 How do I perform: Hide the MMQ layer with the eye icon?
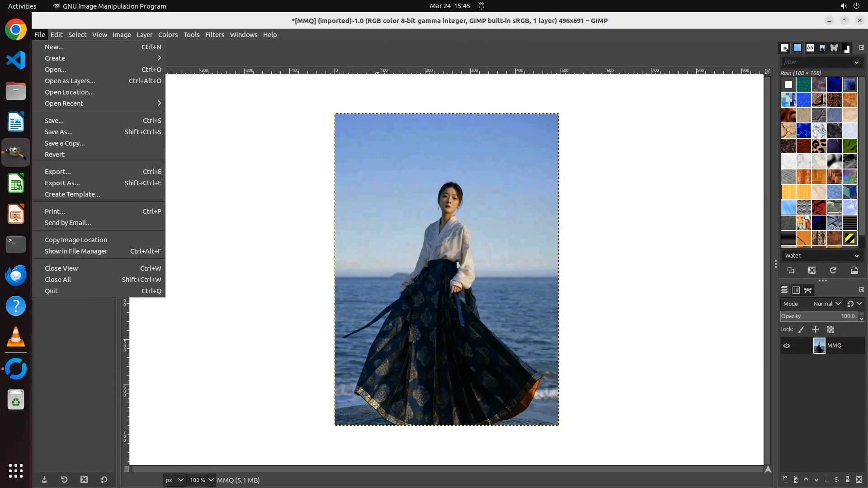coord(787,346)
